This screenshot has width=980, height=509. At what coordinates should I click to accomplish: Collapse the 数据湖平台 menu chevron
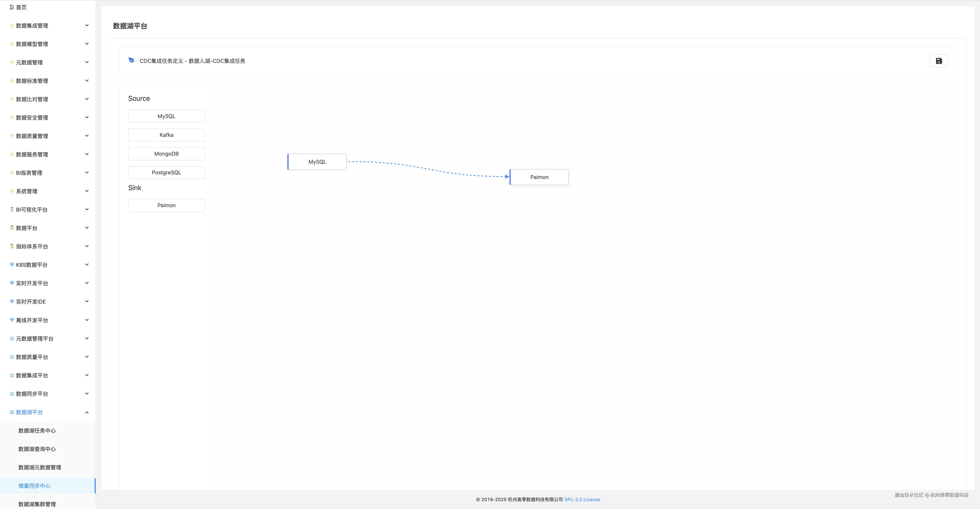87,412
